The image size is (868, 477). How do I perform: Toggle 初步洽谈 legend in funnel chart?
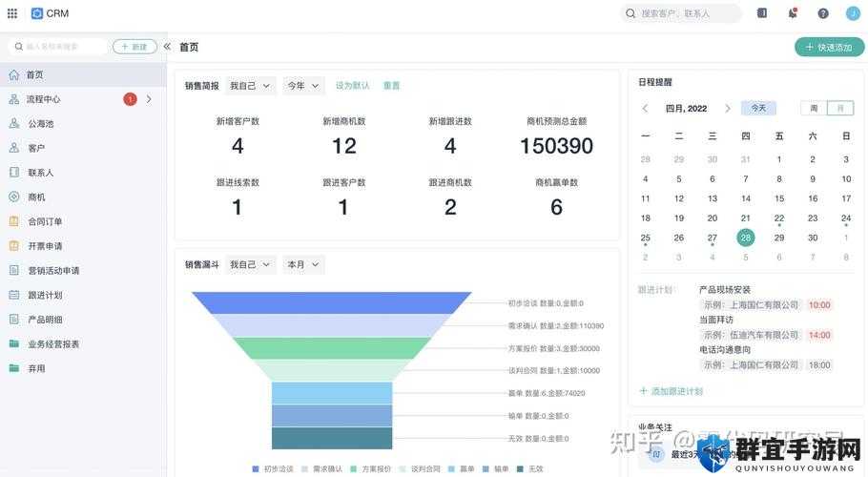(x=273, y=468)
